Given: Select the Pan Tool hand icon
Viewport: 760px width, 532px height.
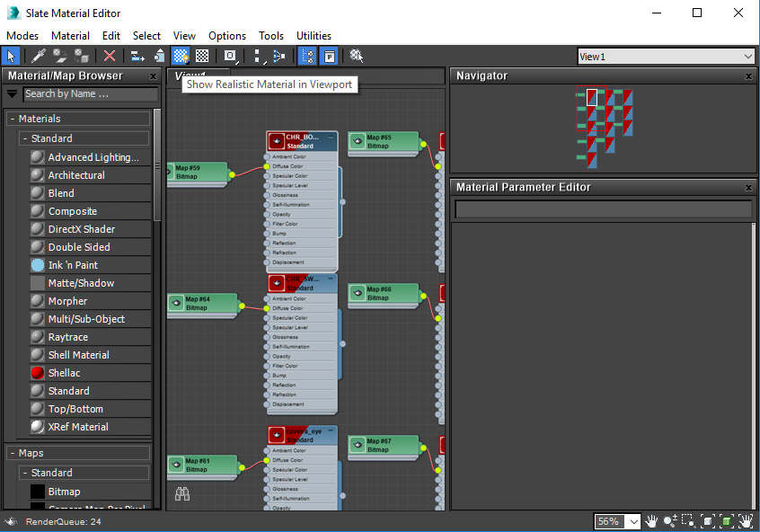Looking at the screenshot, I should (651, 521).
